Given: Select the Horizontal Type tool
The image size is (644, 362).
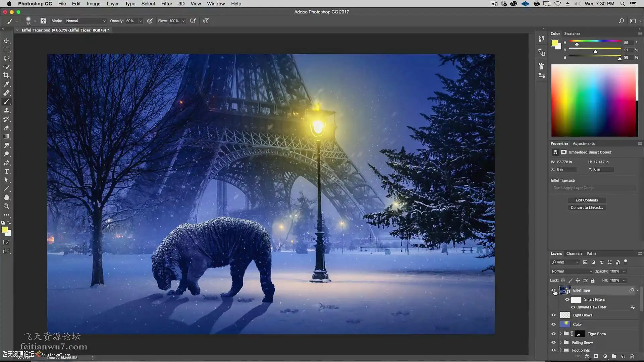Looking at the screenshot, I should (x=6, y=171).
